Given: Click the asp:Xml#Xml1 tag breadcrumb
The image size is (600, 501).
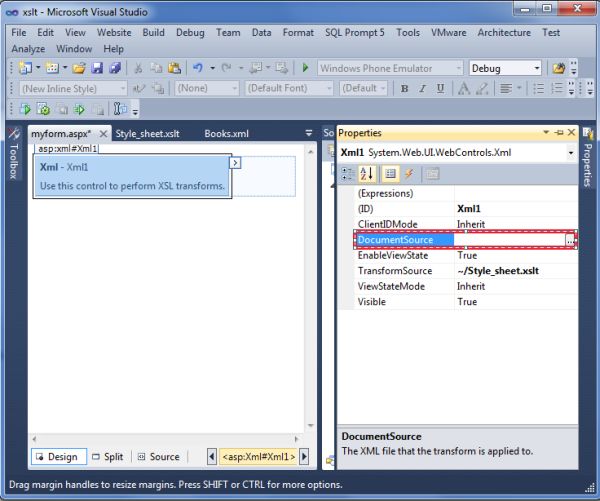Looking at the screenshot, I should [x=259, y=457].
